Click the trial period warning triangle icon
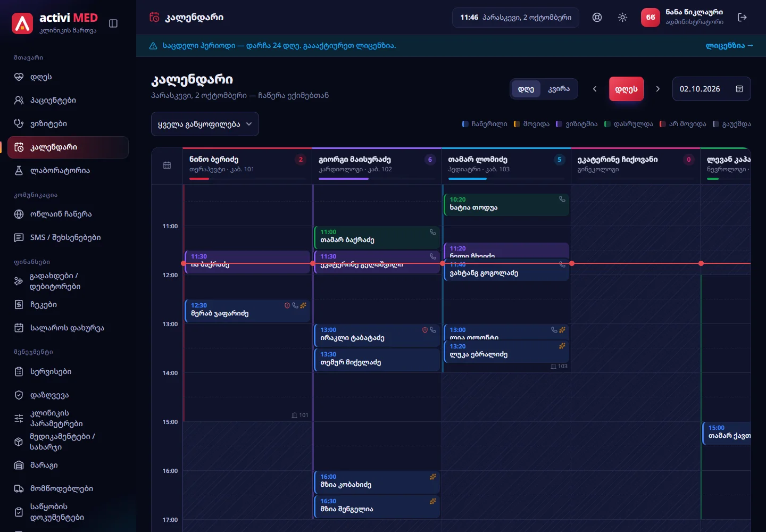This screenshot has width=766, height=532. tap(153, 46)
